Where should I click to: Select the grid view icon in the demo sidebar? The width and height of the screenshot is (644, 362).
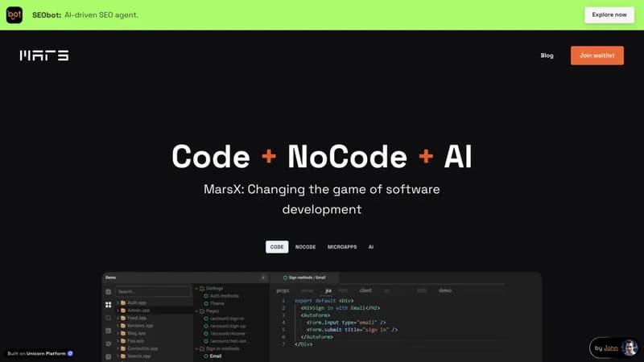tap(109, 305)
